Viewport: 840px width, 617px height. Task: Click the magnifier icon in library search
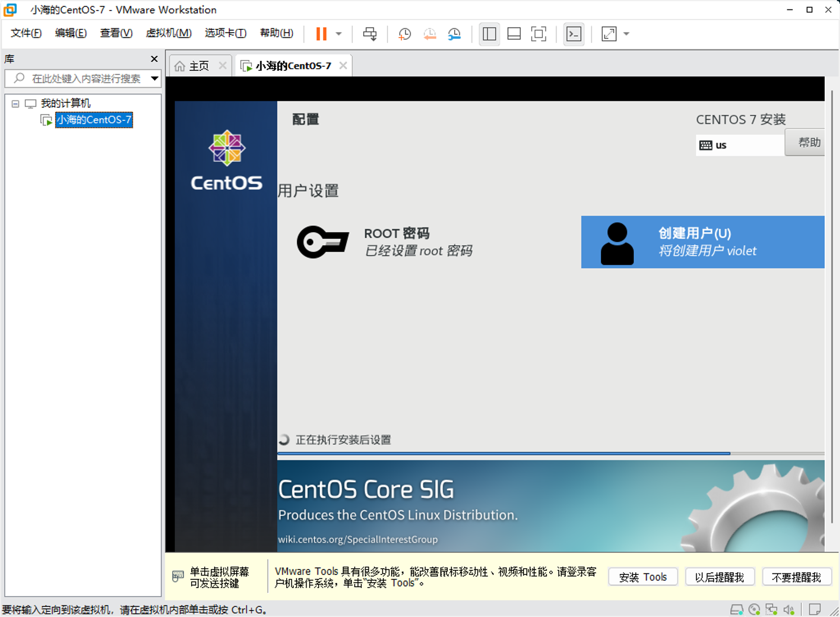point(19,78)
